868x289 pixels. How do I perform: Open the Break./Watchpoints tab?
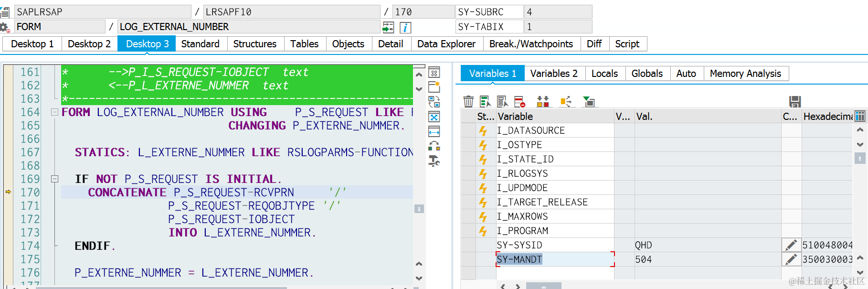531,44
